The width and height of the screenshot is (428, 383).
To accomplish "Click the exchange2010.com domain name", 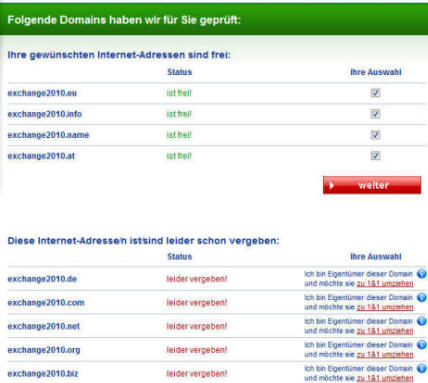I will (46, 303).
